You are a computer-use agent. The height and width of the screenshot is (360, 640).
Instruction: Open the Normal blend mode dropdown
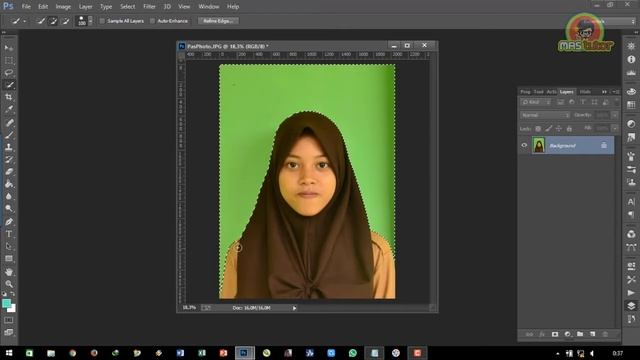[x=545, y=116]
